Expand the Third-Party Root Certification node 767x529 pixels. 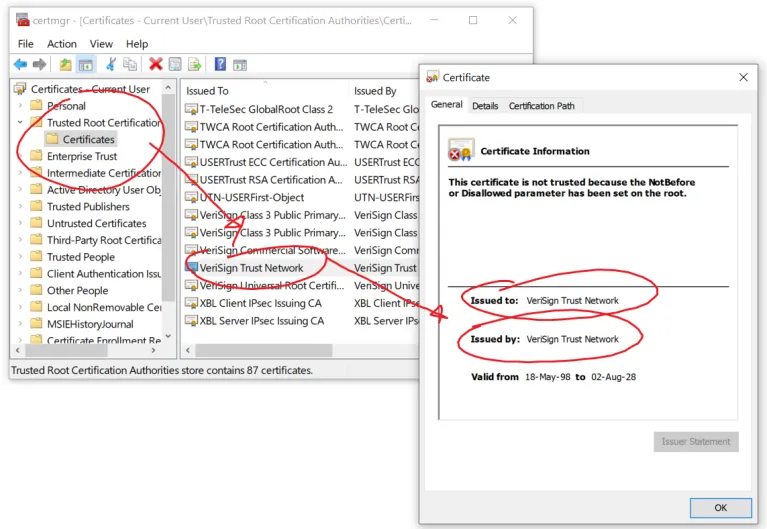[x=20, y=240]
